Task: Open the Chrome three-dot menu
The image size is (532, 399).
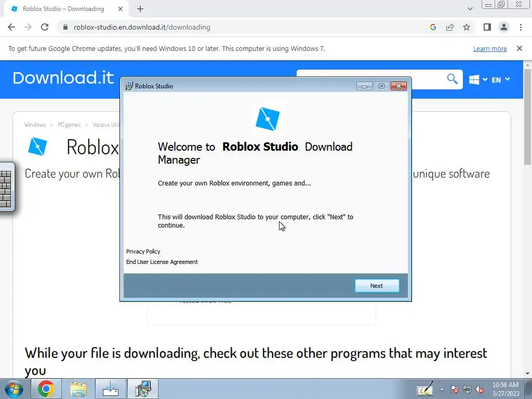Action: point(521,27)
